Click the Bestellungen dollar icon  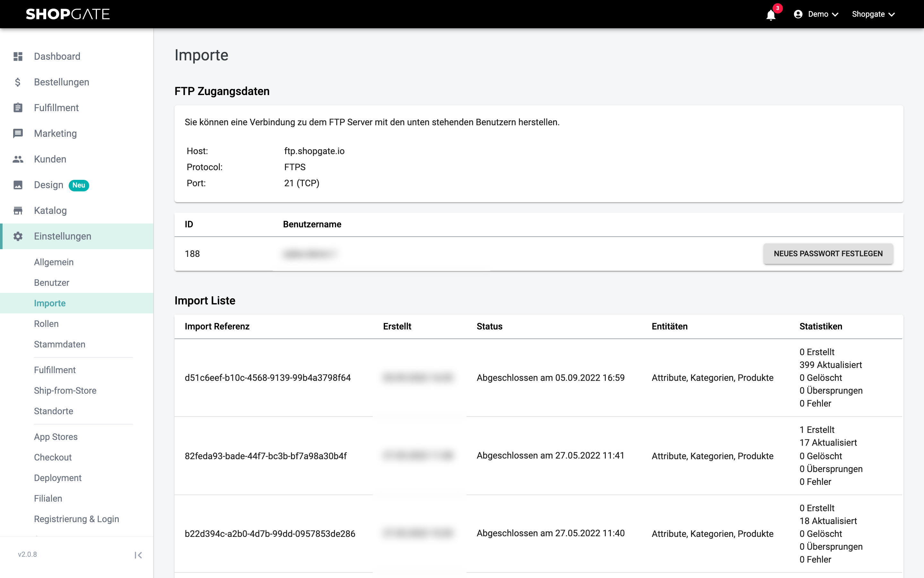click(x=18, y=82)
